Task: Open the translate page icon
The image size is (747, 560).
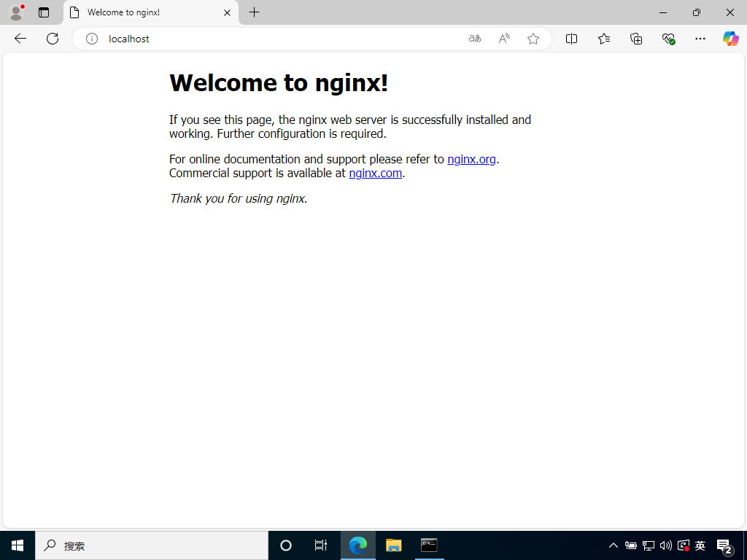Action: [x=475, y=39]
